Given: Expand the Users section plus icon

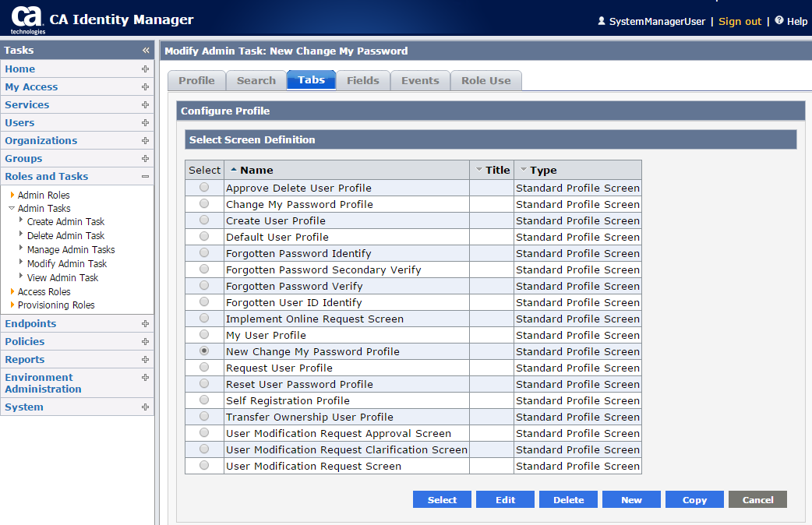Looking at the screenshot, I should 145,123.
